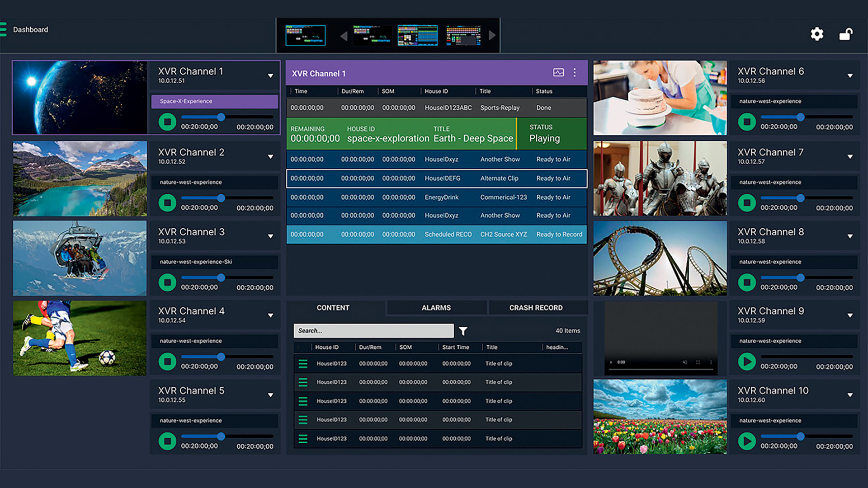868x488 pixels.
Task: Expand the XVR Channel 6 dropdown
Action: [850, 76]
